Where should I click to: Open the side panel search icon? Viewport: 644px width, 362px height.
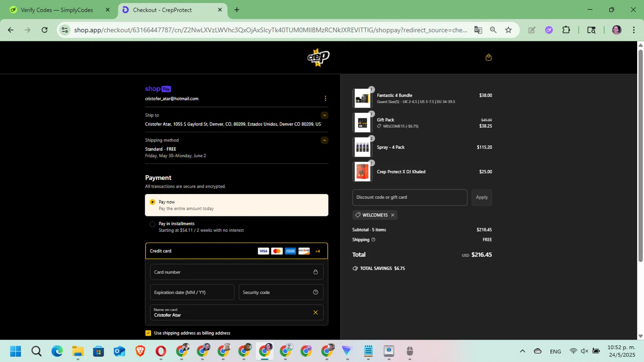pyautogui.click(x=591, y=30)
